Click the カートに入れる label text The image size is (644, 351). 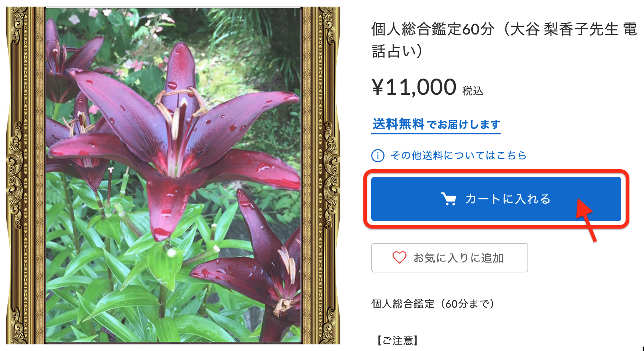pyautogui.click(x=508, y=199)
